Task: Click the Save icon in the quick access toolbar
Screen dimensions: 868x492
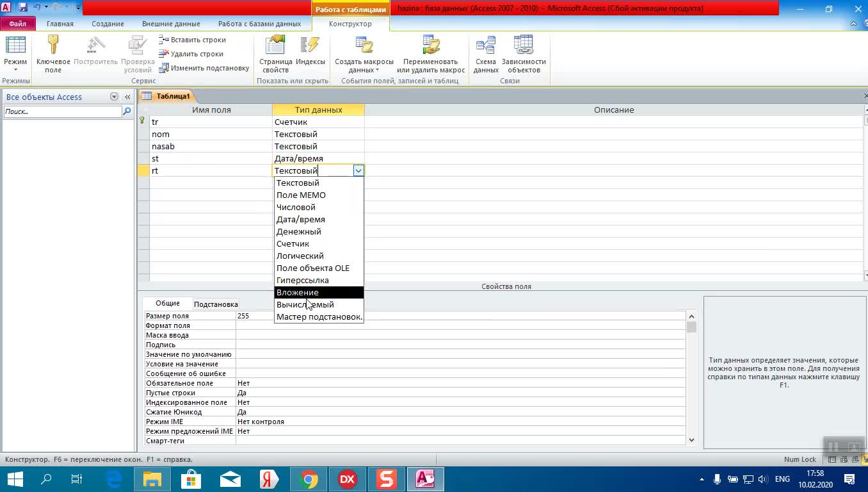Action: tap(23, 8)
